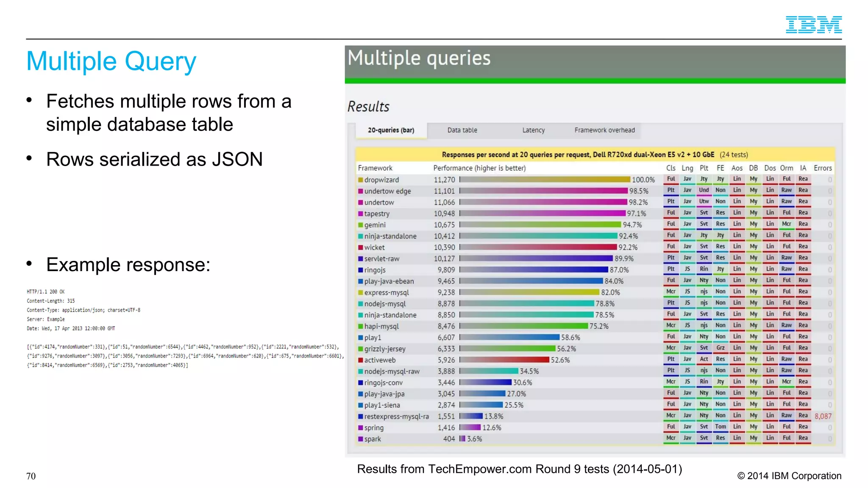The width and height of the screenshot is (868, 488).
Task: Click play1-siena framework label
Action: tap(382, 405)
